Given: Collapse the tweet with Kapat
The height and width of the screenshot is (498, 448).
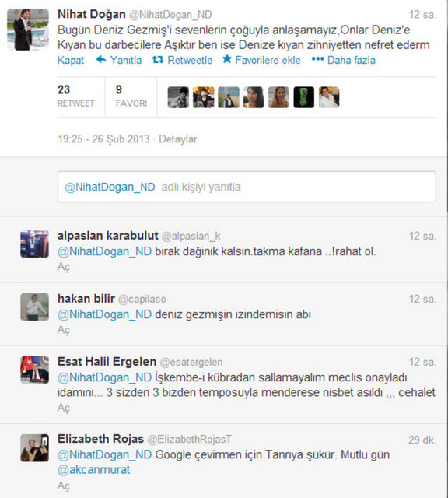Looking at the screenshot, I should coord(71,60).
